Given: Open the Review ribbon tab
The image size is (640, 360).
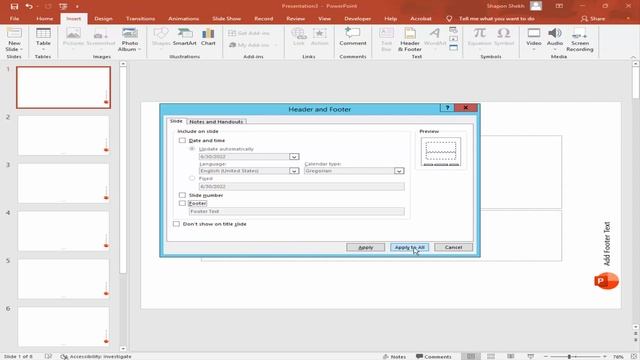Looking at the screenshot, I should coord(296,19).
